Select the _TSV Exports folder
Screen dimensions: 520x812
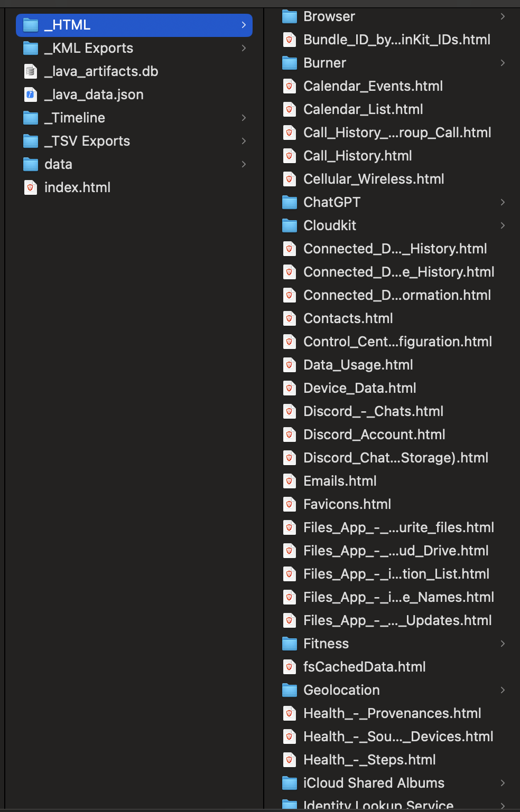coord(134,141)
